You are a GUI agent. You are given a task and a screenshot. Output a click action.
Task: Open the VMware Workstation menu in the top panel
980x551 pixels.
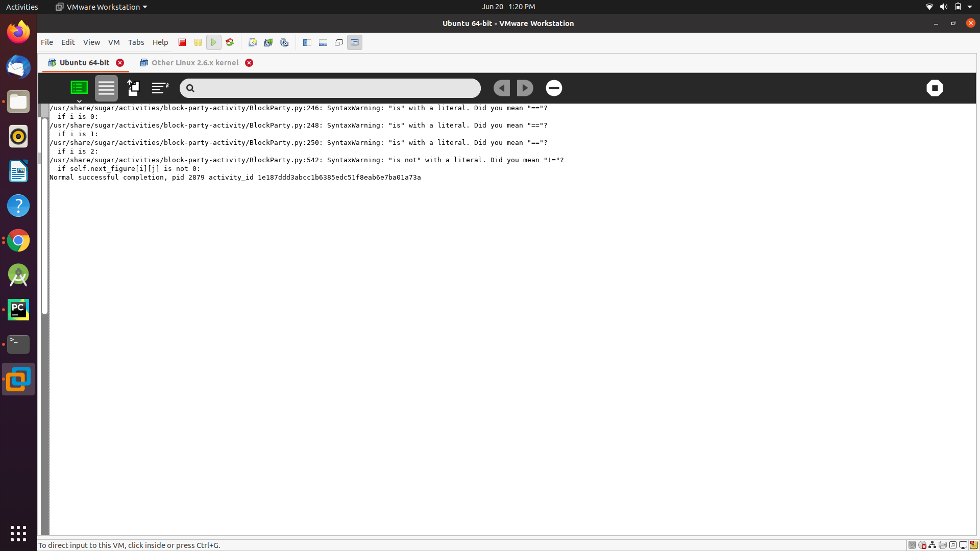pos(101,7)
